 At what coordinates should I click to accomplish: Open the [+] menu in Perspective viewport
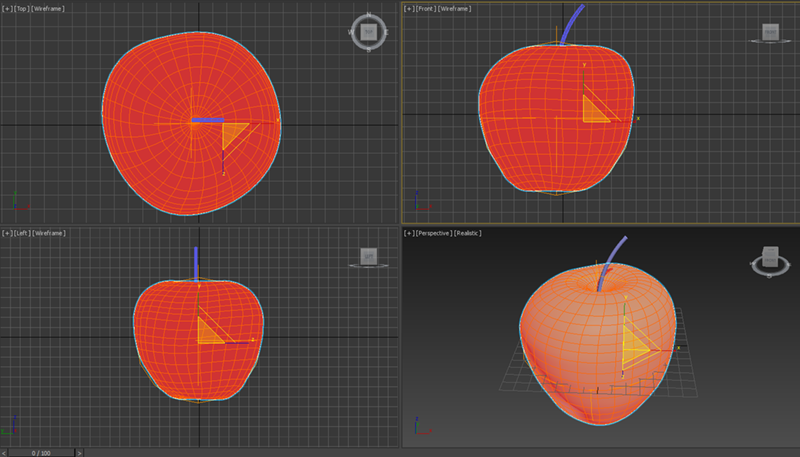pyautogui.click(x=409, y=233)
